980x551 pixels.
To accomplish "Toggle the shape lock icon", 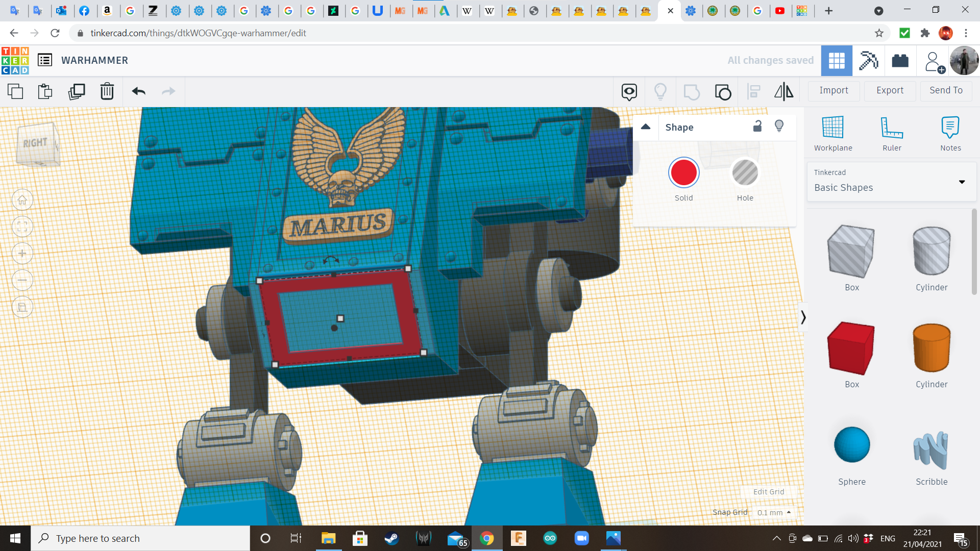I will click(757, 127).
